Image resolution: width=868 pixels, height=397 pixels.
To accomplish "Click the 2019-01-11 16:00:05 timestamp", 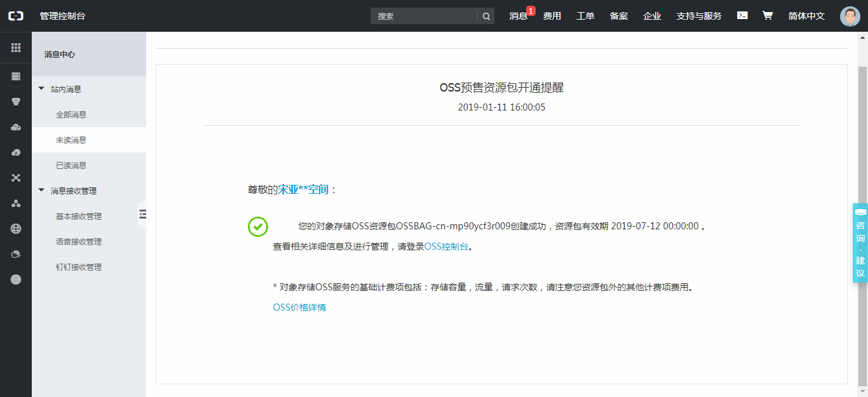I will [x=501, y=107].
